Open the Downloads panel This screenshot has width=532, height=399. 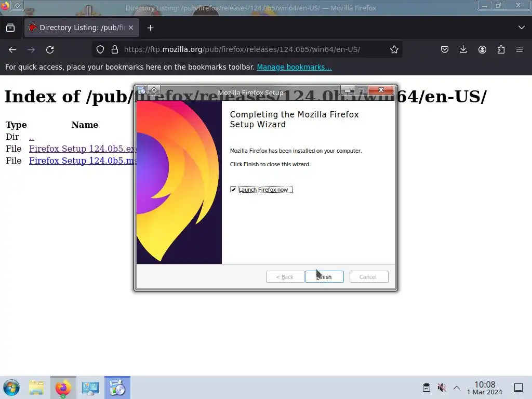coord(463,49)
